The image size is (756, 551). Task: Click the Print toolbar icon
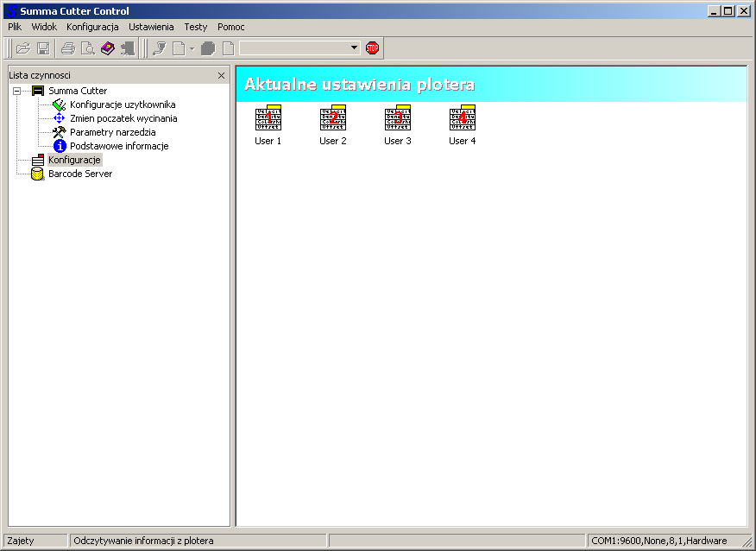[x=68, y=48]
